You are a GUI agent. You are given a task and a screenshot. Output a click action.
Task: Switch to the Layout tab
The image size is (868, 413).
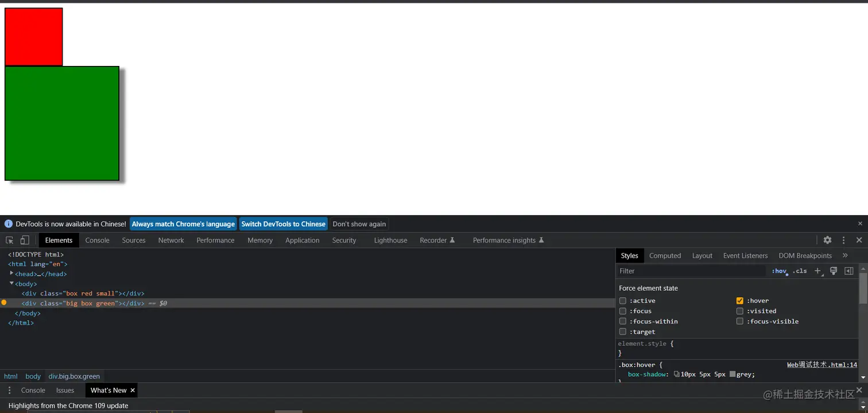tap(702, 255)
